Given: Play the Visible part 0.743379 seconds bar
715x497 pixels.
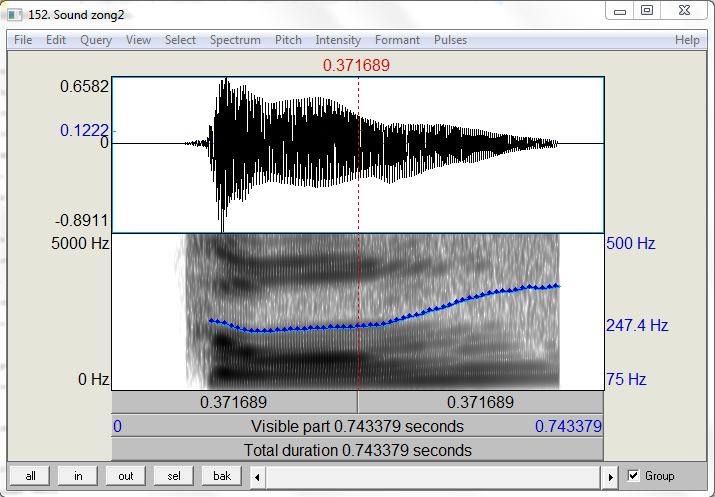Looking at the screenshot, I should [x=358, y=426].
